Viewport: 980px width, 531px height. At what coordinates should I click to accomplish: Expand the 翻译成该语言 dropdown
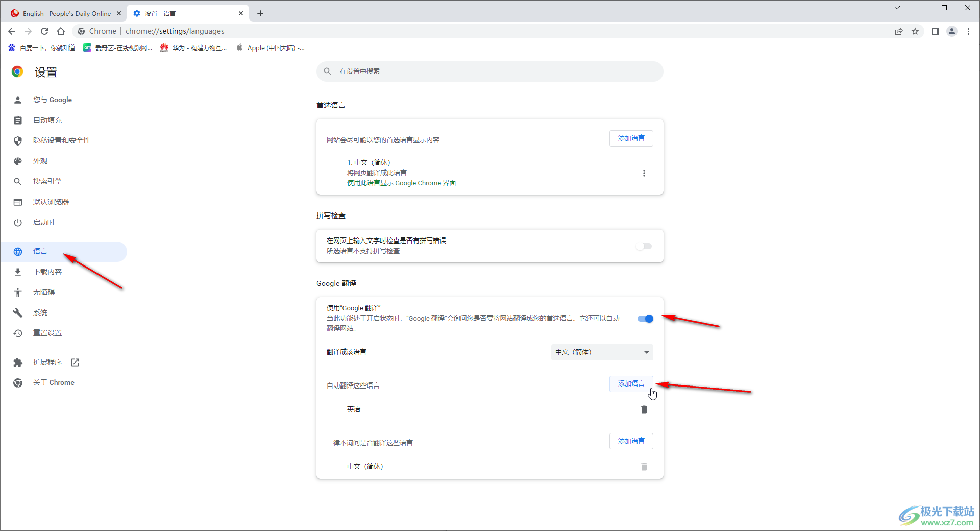602,352
